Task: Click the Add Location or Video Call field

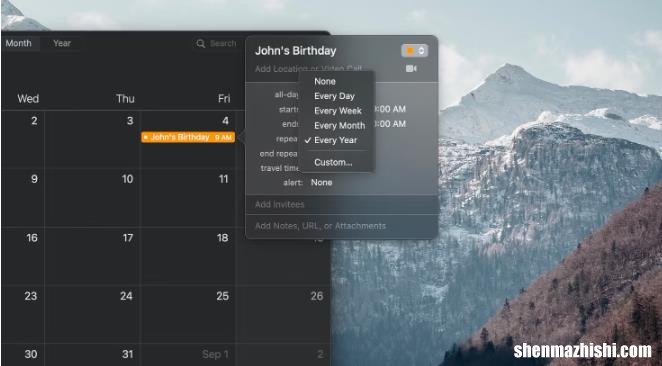Action: 308,68
